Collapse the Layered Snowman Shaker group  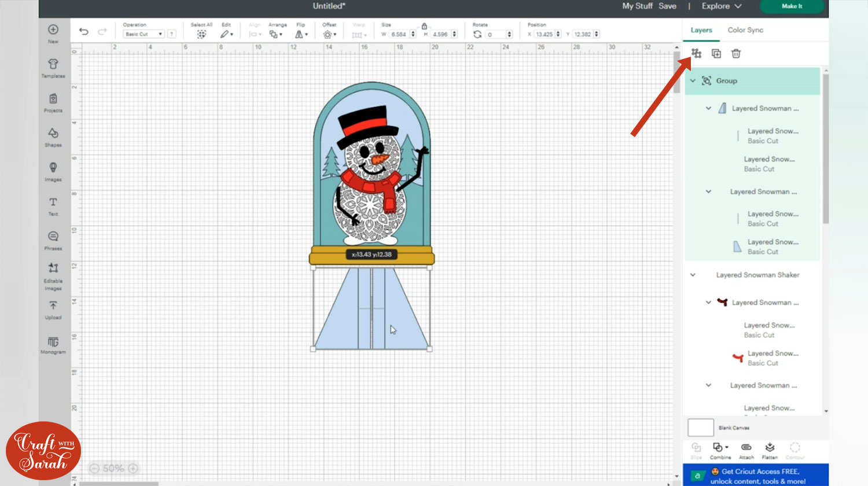point(693,275)
